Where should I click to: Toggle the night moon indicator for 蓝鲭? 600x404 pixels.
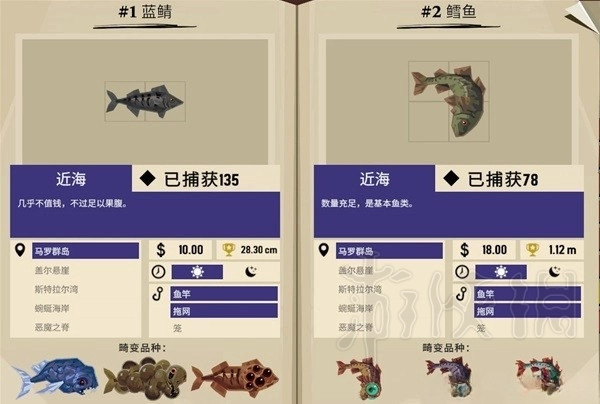coord(251,272)
